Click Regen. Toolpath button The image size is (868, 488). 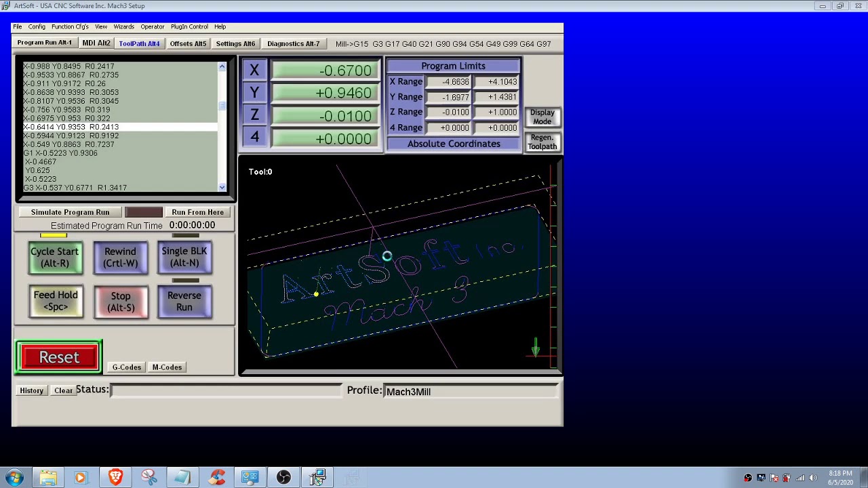(542, 142)
